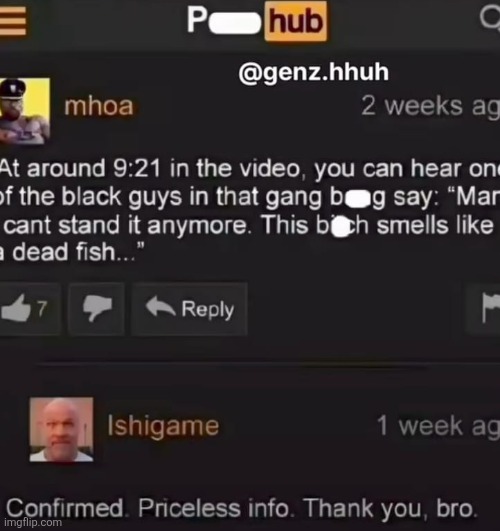This screenshot has width=500, height=531.
Task: Open the orange hamburger menu
Action: [x=13, y=21]
